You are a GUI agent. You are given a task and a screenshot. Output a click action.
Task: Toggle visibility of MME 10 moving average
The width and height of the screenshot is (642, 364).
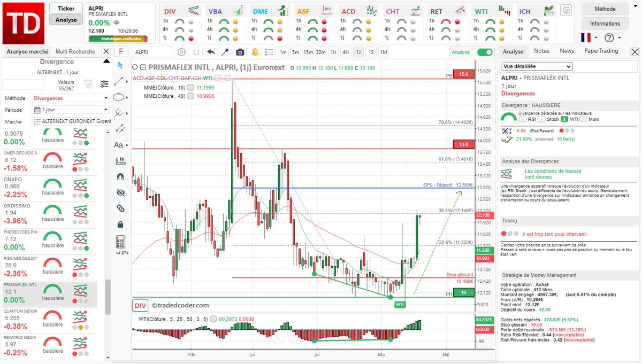point(191,88)
